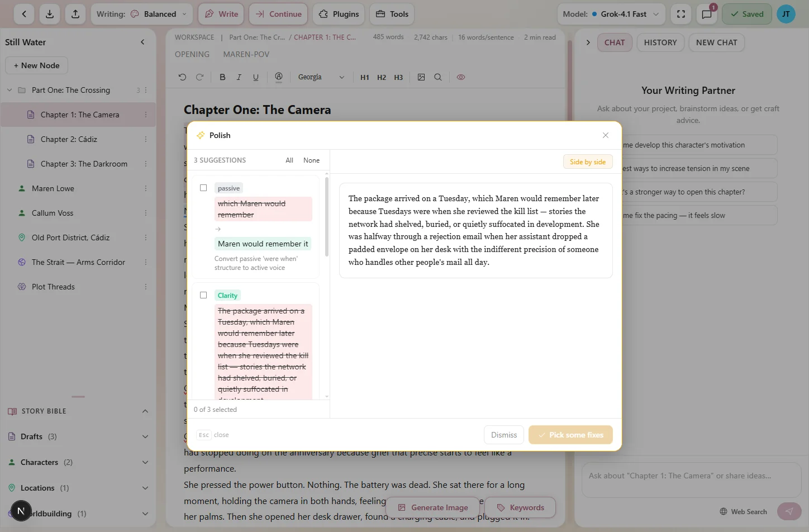809x532 pixels.
Task: Open the Model Grok-4.1 Fast dropdown
Action: (x=611, y=14)
